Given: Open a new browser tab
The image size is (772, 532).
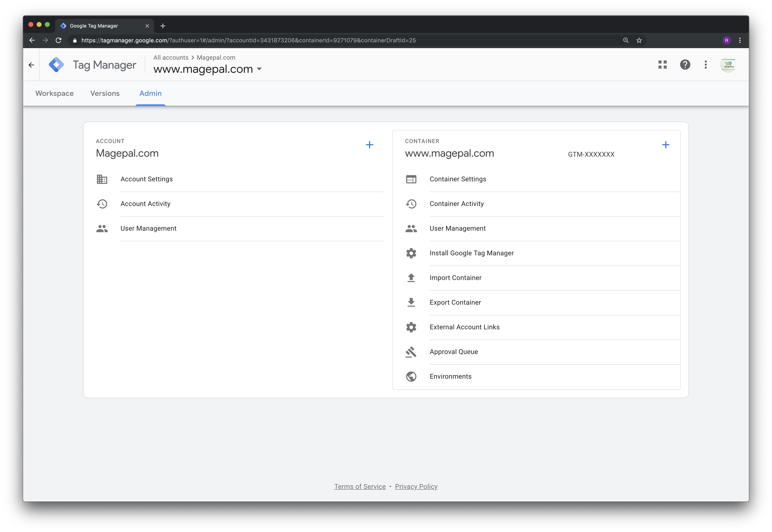Looking at the screenshot, I should [163, 26].
